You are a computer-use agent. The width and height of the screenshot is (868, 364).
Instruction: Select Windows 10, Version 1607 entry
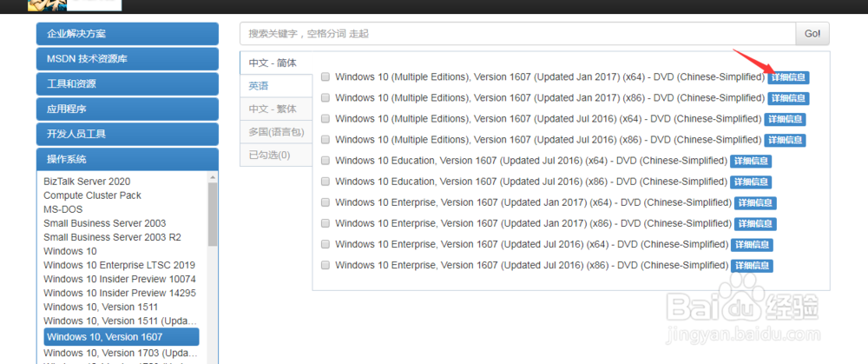(122, 337)
